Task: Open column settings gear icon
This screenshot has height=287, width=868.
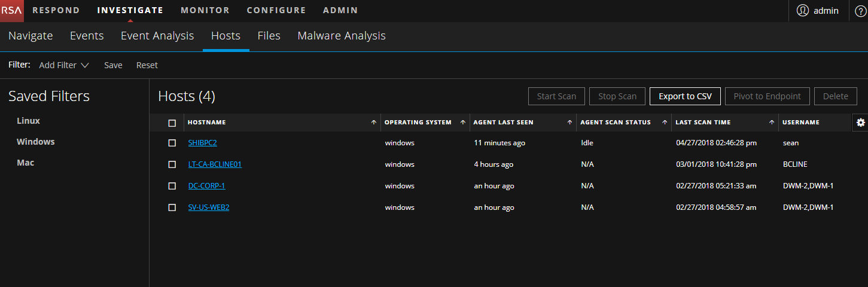Action: click(860, 123)
